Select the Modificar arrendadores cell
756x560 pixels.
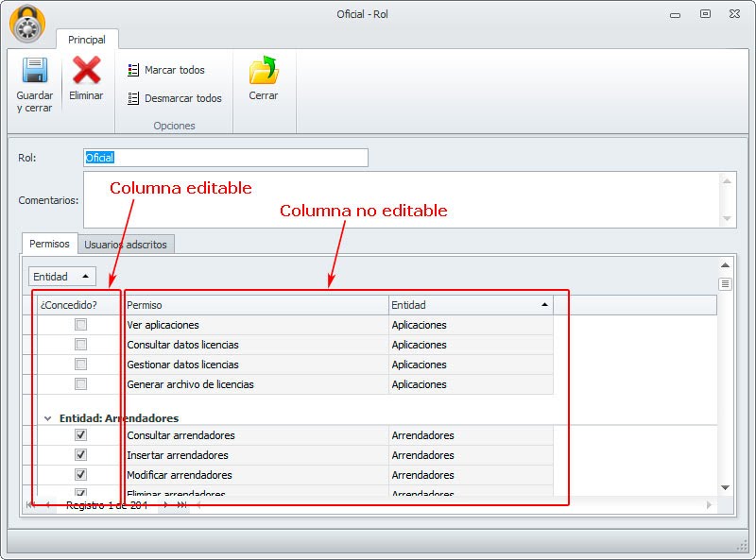(x=256, y=475)
